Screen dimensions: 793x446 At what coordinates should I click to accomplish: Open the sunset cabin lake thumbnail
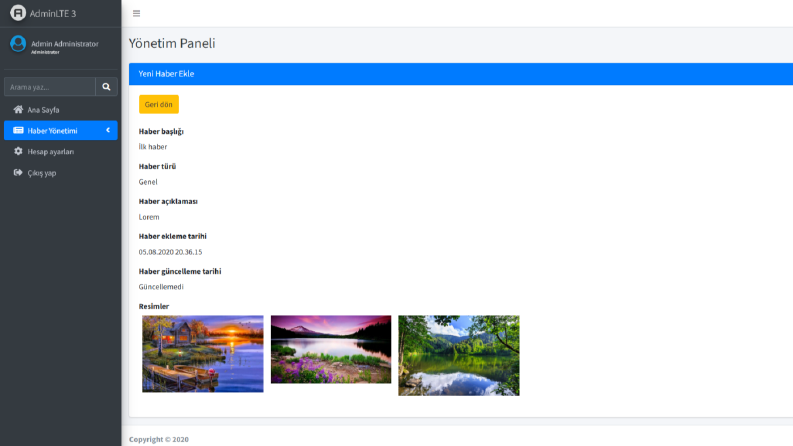pyautogui.click(x=203, y=354)
